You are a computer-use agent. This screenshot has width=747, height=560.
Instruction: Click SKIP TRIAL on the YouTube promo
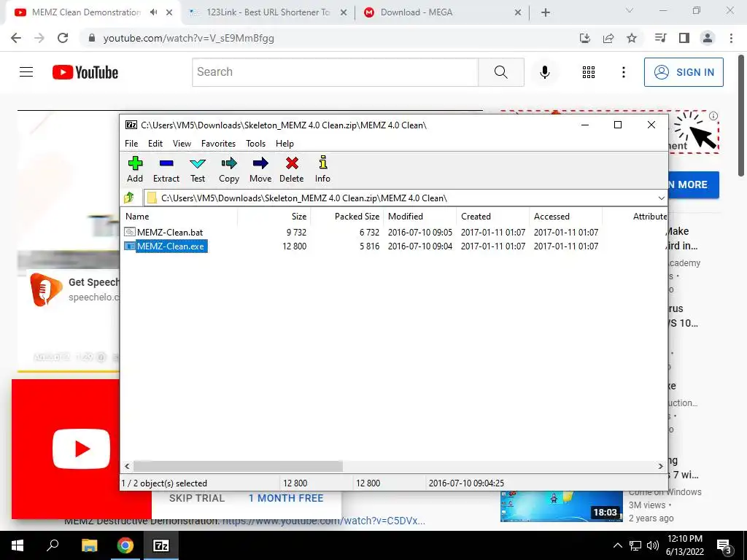point(197,498)
